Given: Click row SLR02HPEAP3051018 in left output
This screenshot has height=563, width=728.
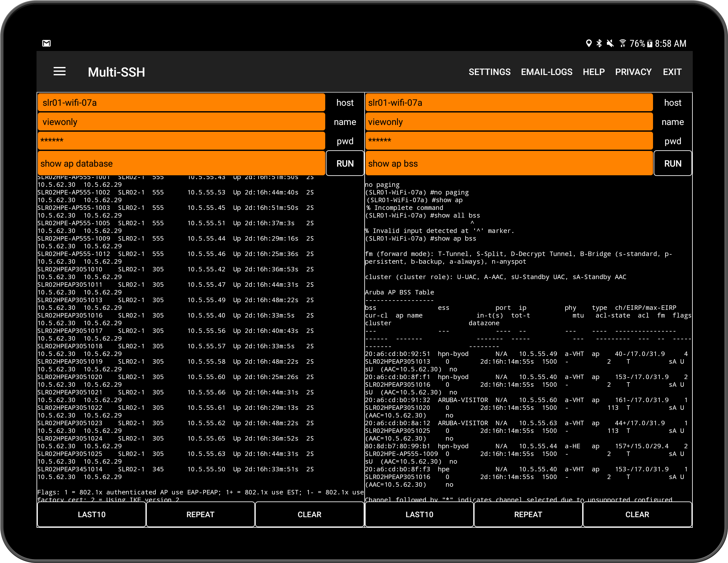Looking at the screenshot, I should pyautogui.click(x=175, y=346).
